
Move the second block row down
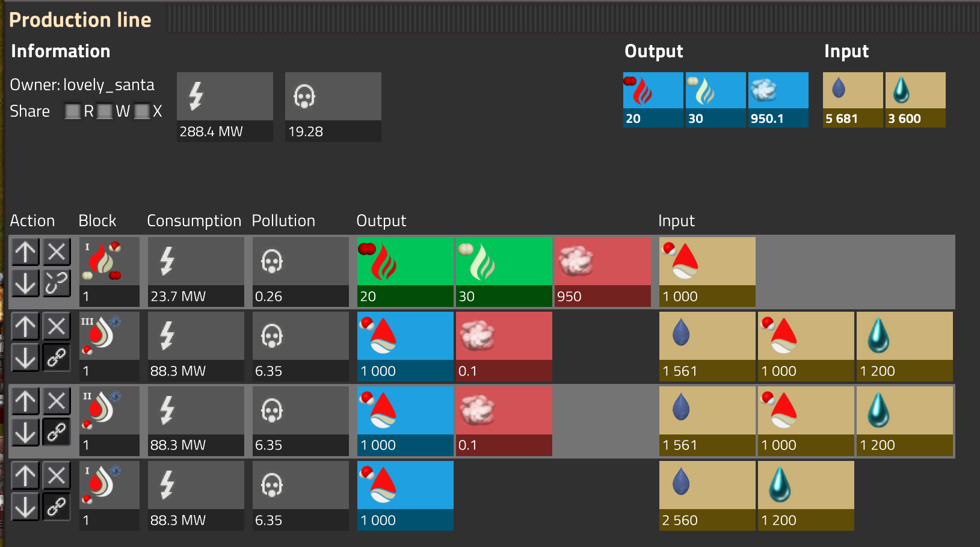tap(25, 358)
